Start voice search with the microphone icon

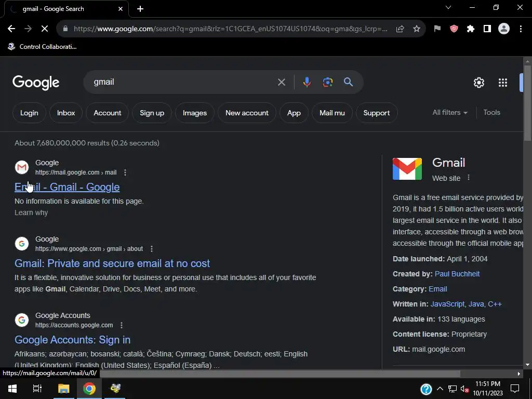(x=307, y=82)
